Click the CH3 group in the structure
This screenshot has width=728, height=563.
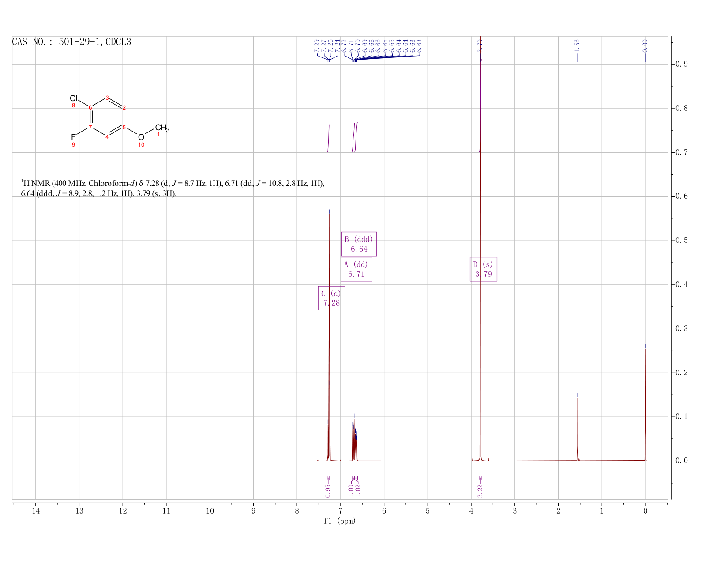(x=162, y=128)
